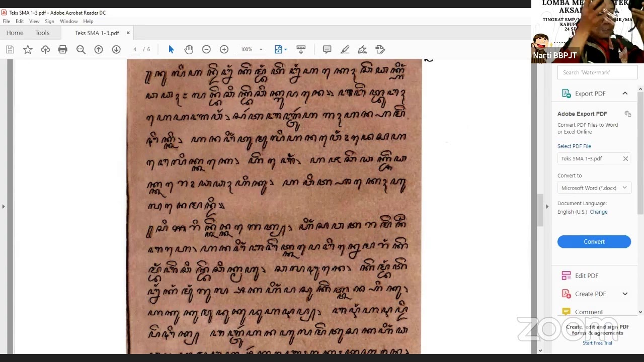Click the page number input field
The image size is (644, 362).
pyautogui.click(x=135, y=49)
